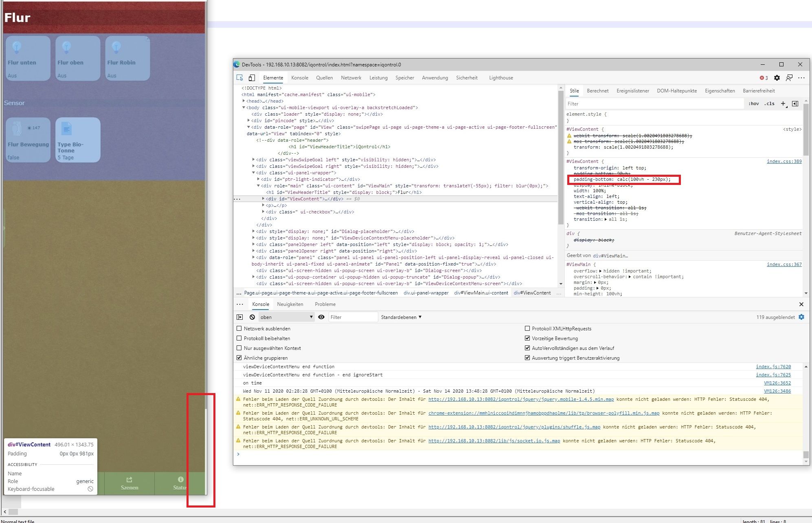
Task: Click the padding-bottom calc value
Action: coord(643,179)
